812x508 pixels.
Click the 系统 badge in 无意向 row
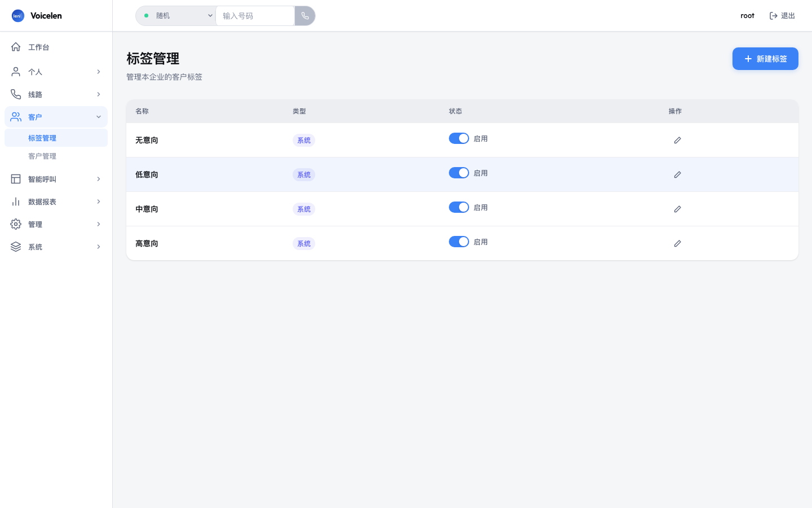point(304,140)
